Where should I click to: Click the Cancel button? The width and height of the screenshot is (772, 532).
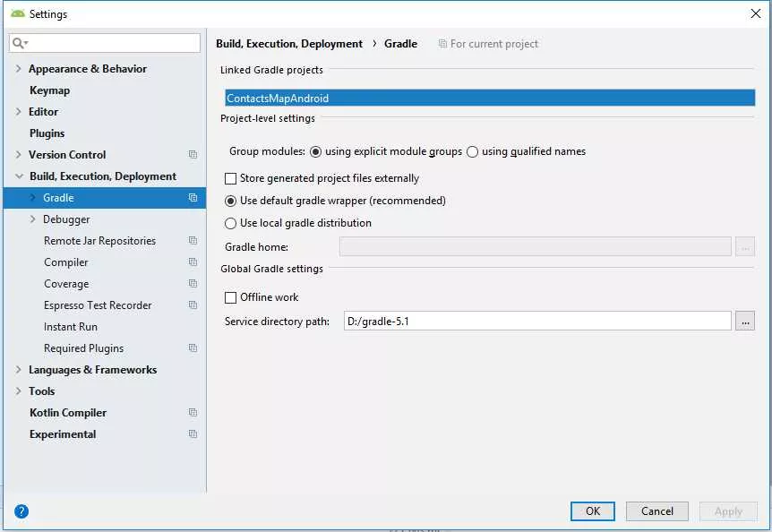656,511
